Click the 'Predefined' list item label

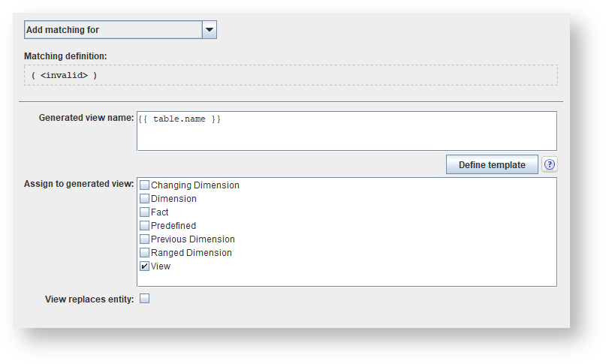coord(173,226)
